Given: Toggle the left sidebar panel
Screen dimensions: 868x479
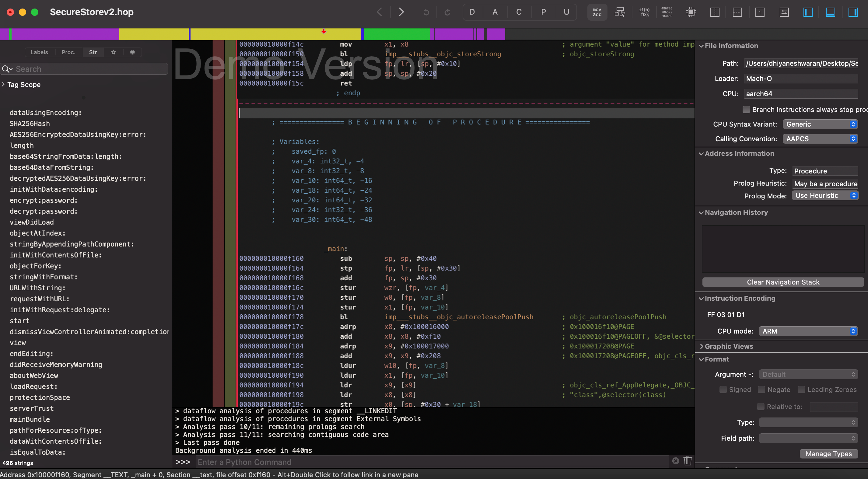Looking at the screenshot, I should pyautogui.click(x=808, y=12).
